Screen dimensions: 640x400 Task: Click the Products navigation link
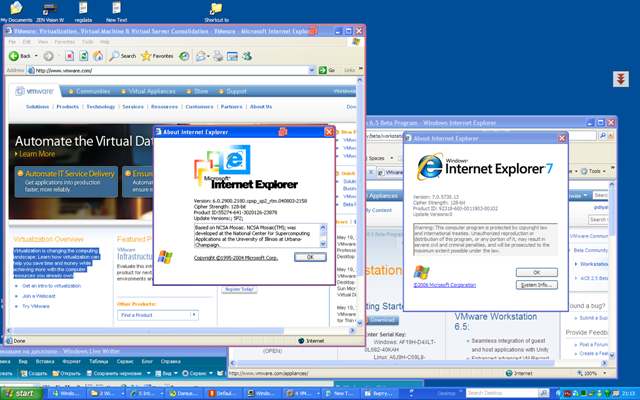click(67, 107)
